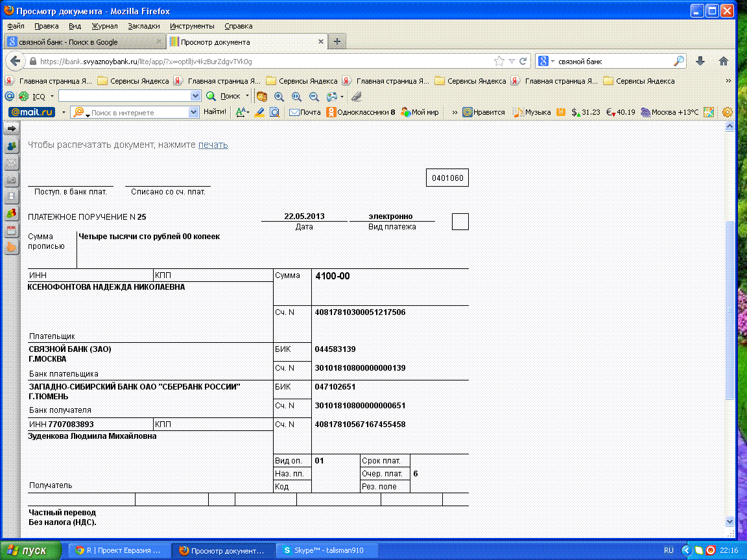Click the ICQ flower icon
This screenshot has width=747, height=560.
click(23, 96)
